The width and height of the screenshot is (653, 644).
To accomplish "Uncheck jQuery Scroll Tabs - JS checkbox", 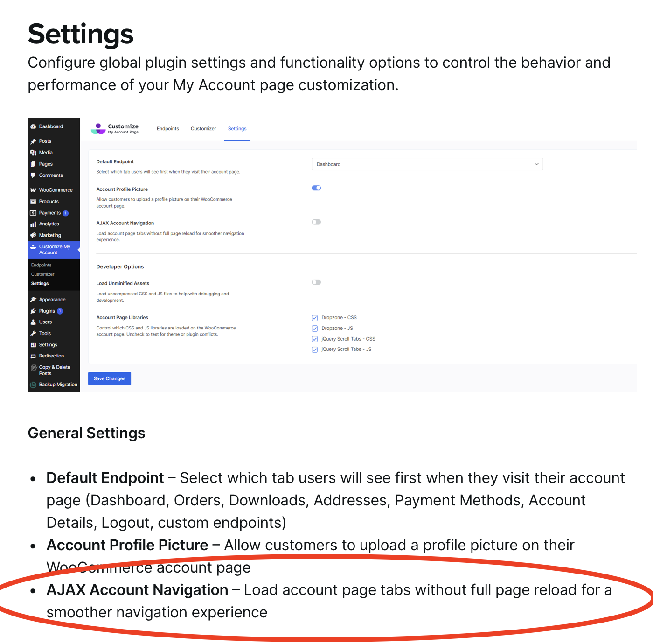I will pyautogui.click(x=315, y=350).
